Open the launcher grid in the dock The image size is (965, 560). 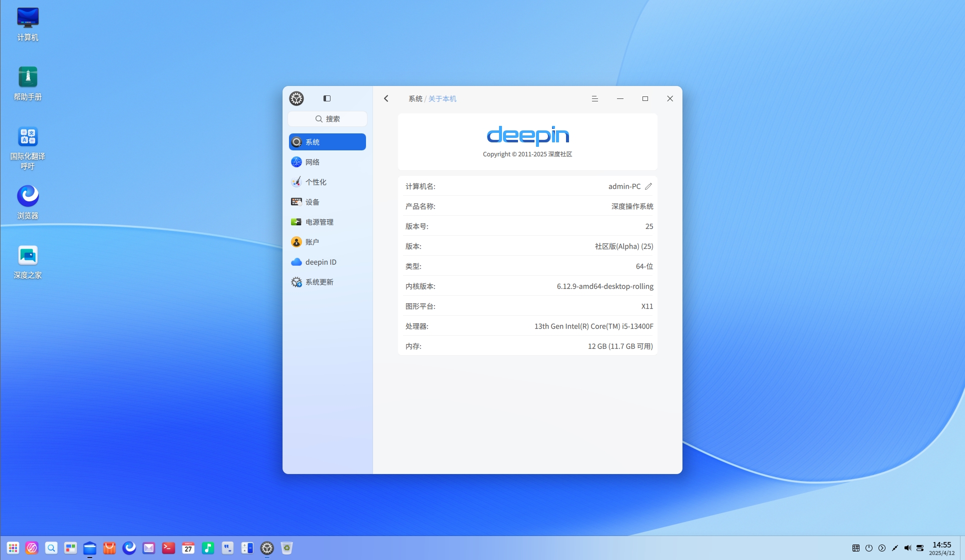tap(13, 548)
